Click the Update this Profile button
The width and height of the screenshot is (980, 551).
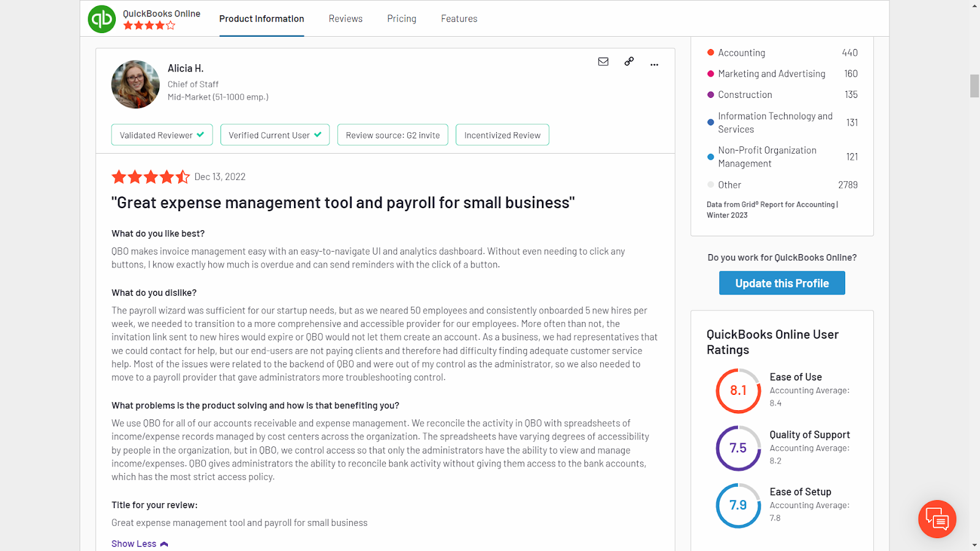tap(782, 283)
